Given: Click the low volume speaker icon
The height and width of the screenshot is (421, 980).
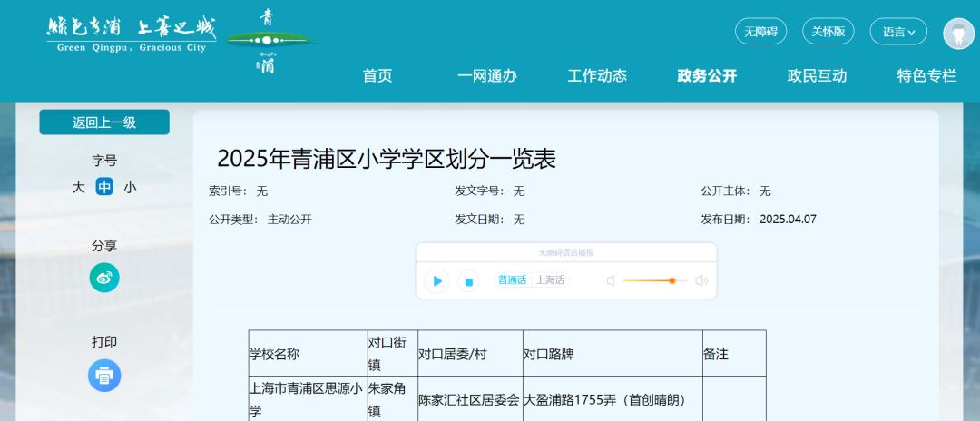Looking at the screenshot, I should (611, 281).
